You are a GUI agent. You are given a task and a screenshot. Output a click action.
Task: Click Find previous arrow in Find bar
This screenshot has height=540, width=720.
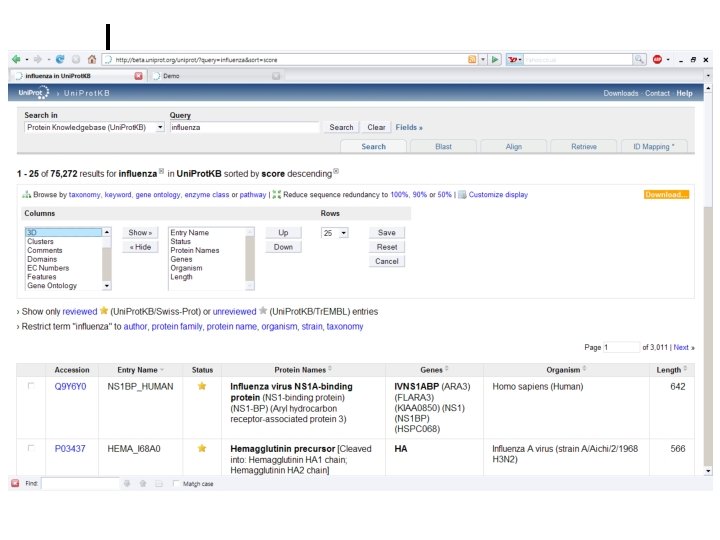[x=143, y=483]
